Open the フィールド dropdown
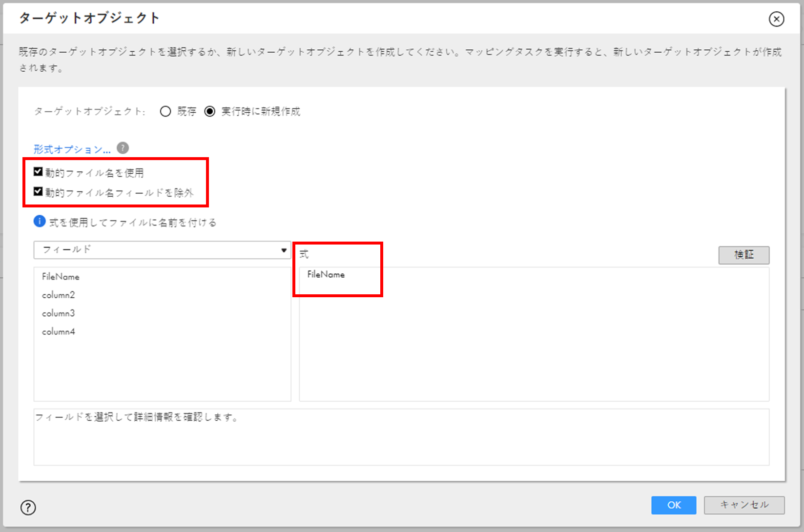The height and width of the screenshot is (532, 804). [162, 250]
